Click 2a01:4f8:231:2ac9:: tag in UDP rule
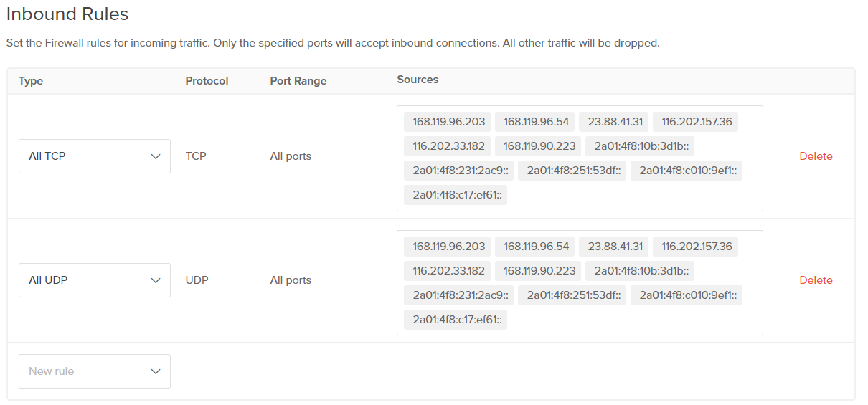Screen dimensions: 868x405 [458, 295]
